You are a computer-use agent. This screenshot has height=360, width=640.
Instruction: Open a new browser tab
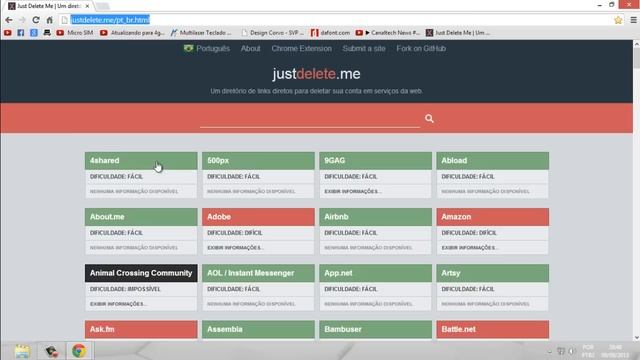click(102, 6)
